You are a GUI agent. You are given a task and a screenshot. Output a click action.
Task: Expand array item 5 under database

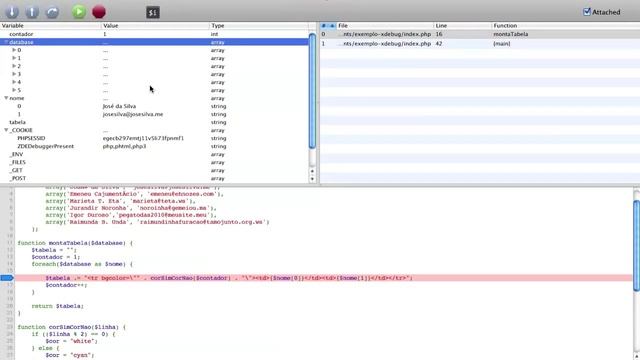tap(14, 90)
